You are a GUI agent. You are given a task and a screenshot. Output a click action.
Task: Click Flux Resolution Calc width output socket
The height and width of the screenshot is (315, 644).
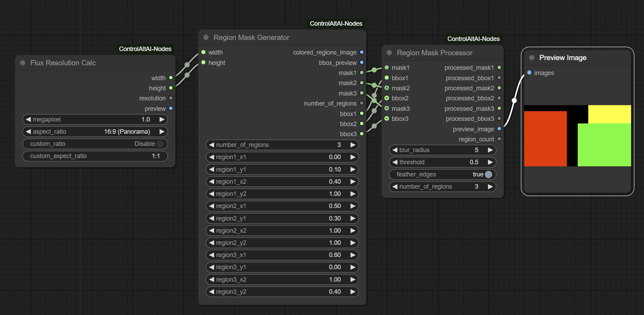pos(171,78)
